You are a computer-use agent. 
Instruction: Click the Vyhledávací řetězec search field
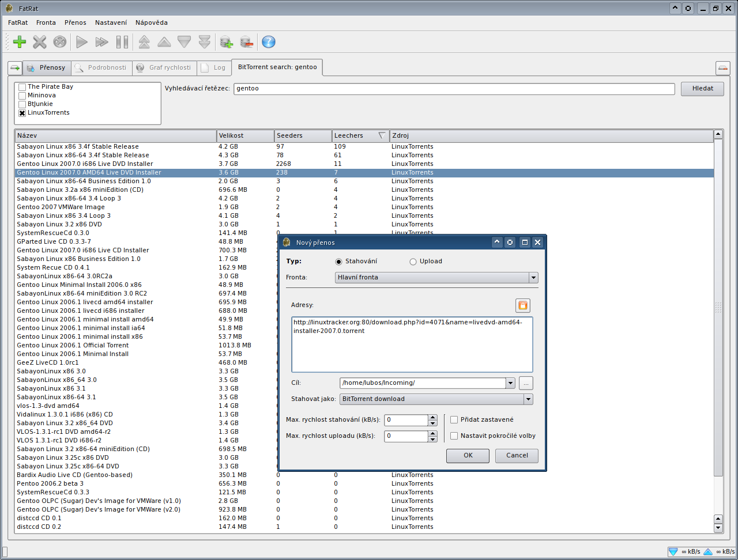(x=454, y=89)
